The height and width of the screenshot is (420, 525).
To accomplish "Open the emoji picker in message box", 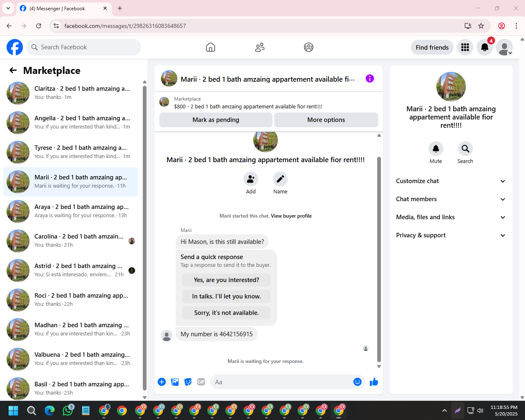I will (358, 382).
